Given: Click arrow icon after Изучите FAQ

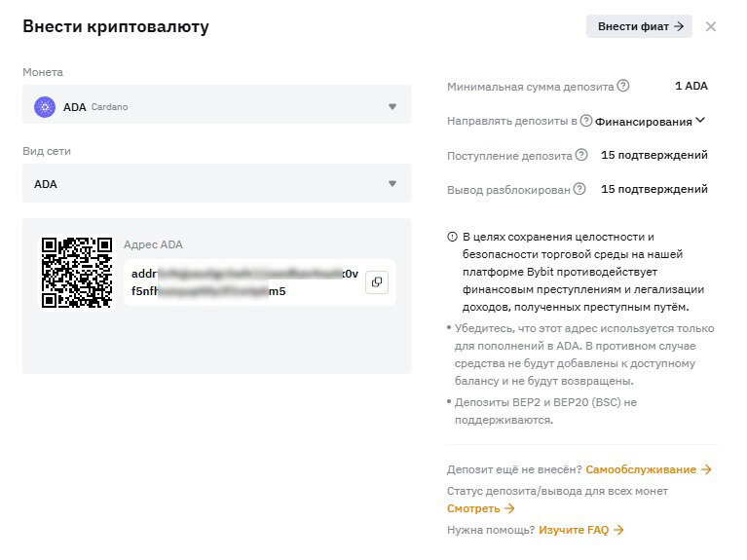Looking at the screenshot, I should pos(618,530).
